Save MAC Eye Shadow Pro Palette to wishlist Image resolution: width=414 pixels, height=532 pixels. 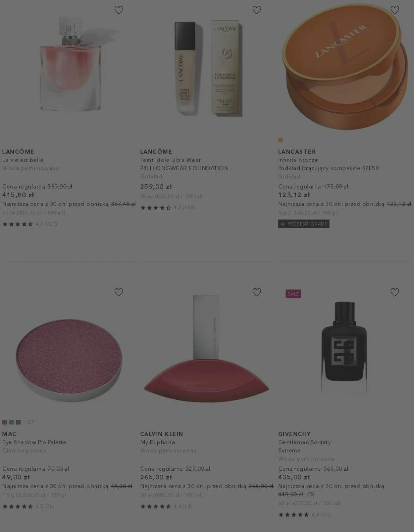(119, 292)
